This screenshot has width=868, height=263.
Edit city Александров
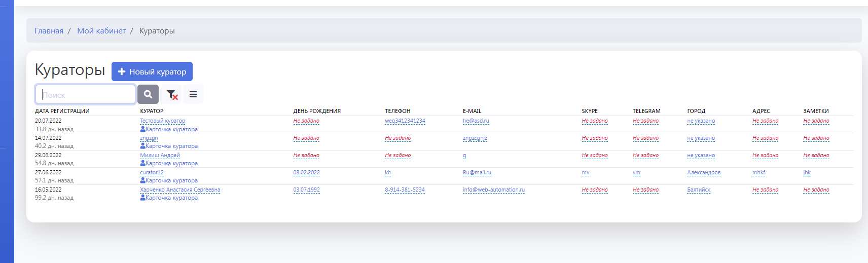pyautogui.click(x=703, y=172)
